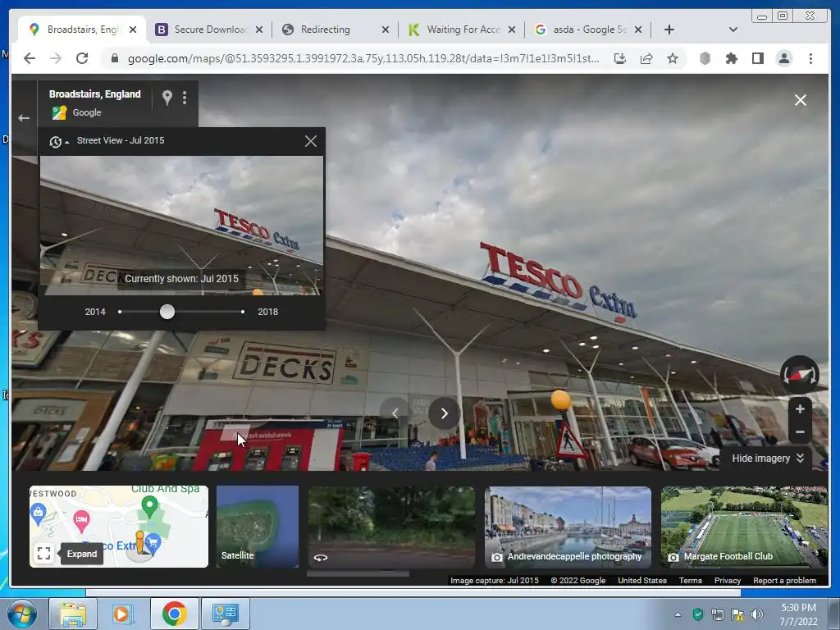Click the mini map thumbnail
The image size is (840, 630).
click(x=119, y=527)
